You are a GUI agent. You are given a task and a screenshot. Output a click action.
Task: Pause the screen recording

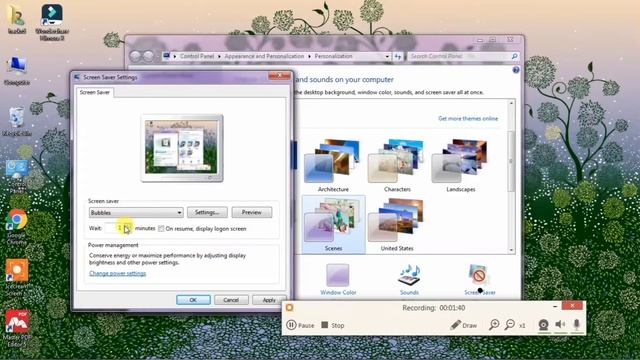[x=300, y=325]
